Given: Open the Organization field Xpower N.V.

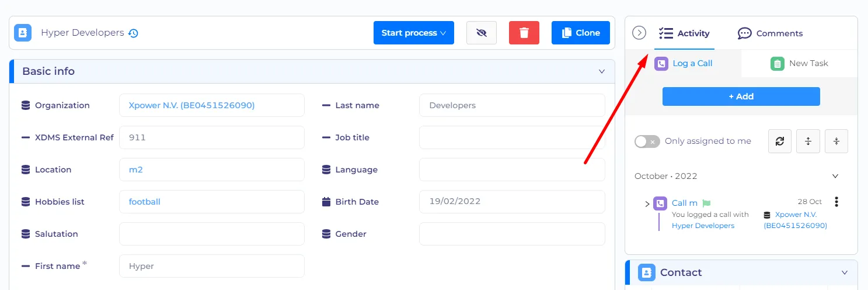Looking at the screenshot, I should (212, 105).
